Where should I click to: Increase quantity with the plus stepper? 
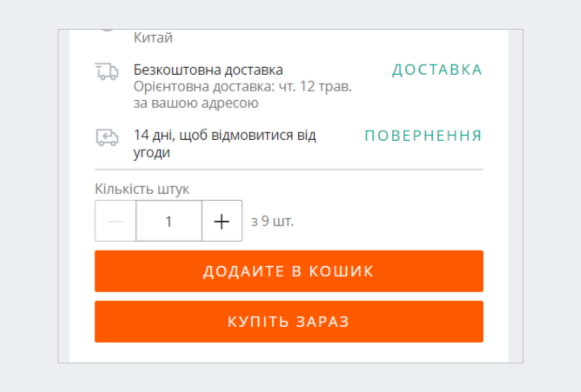[x=221, y=221]
